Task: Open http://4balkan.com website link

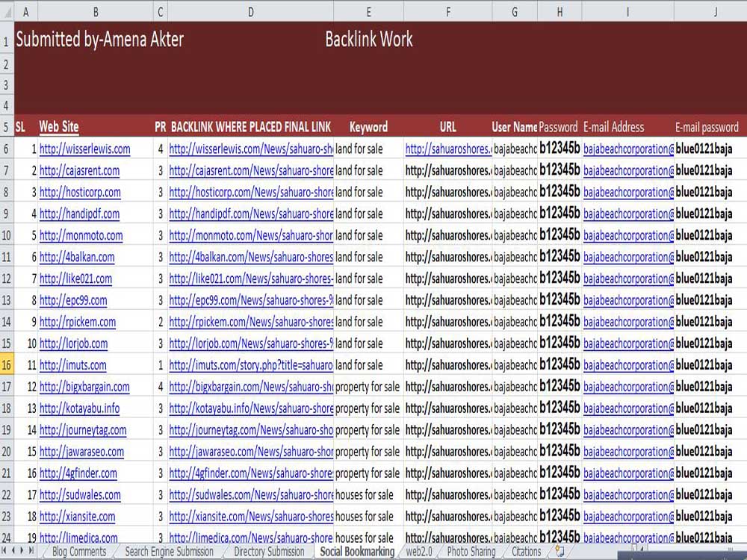Action: [77, 257]
